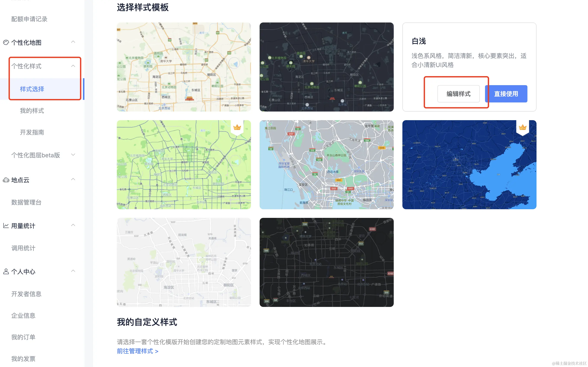Go to 开发指南 in sidebar
Viewport: 588px width, 367px height.
[32, 132]
